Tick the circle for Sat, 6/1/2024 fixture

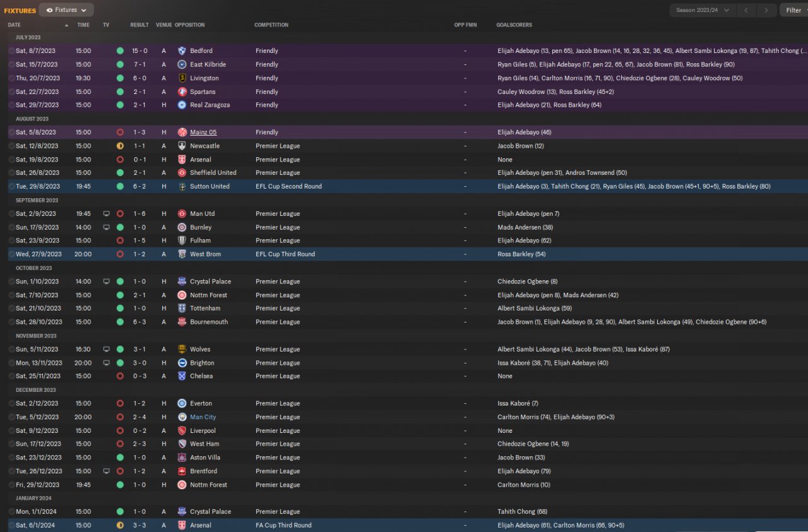click(11, 525)
